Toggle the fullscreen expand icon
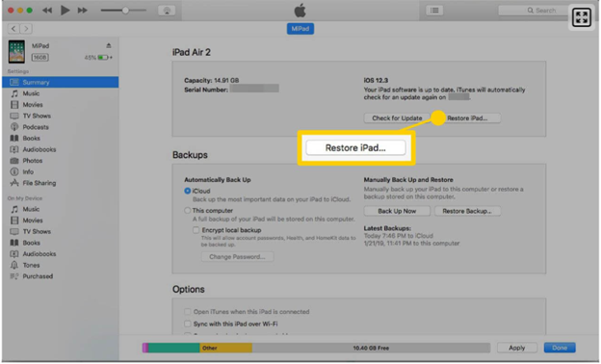Viewport: 601px width, 364px height. click(582, 17)
